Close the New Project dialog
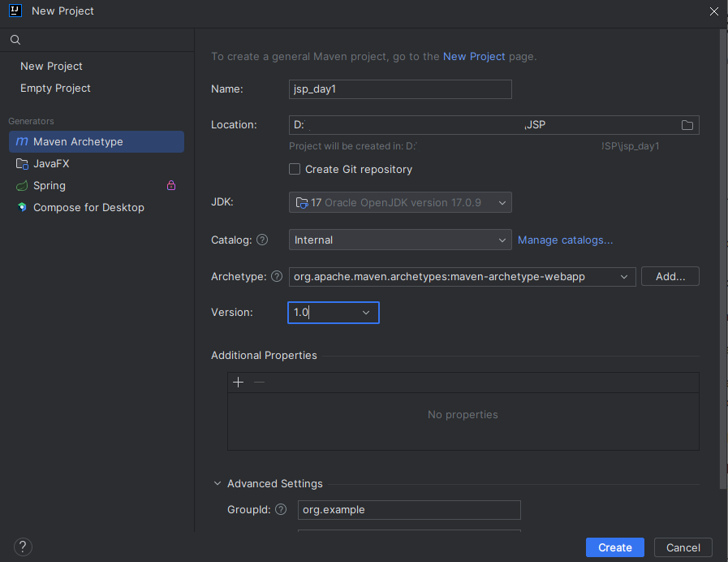This screenshot has height=562, width=728. tap(714, 11)
